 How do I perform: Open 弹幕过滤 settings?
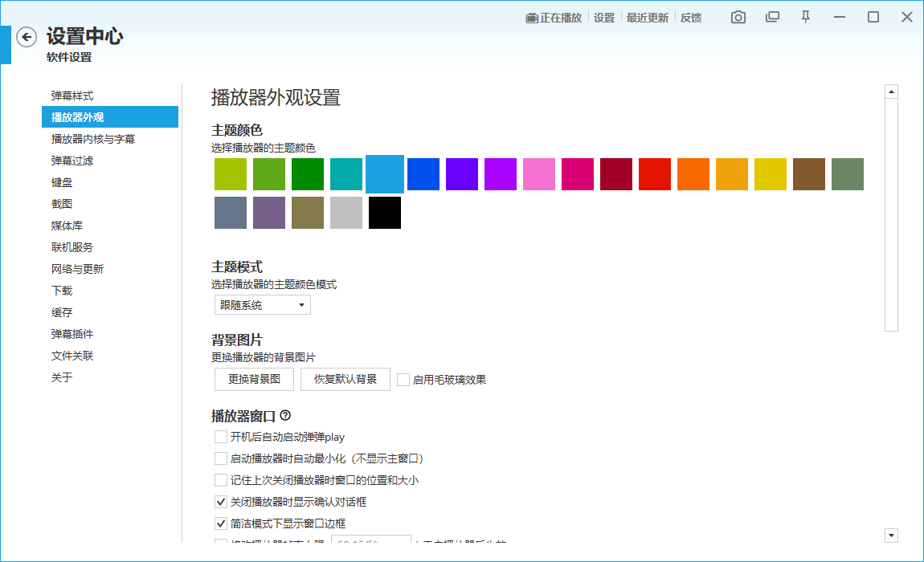tap(110, 161)
